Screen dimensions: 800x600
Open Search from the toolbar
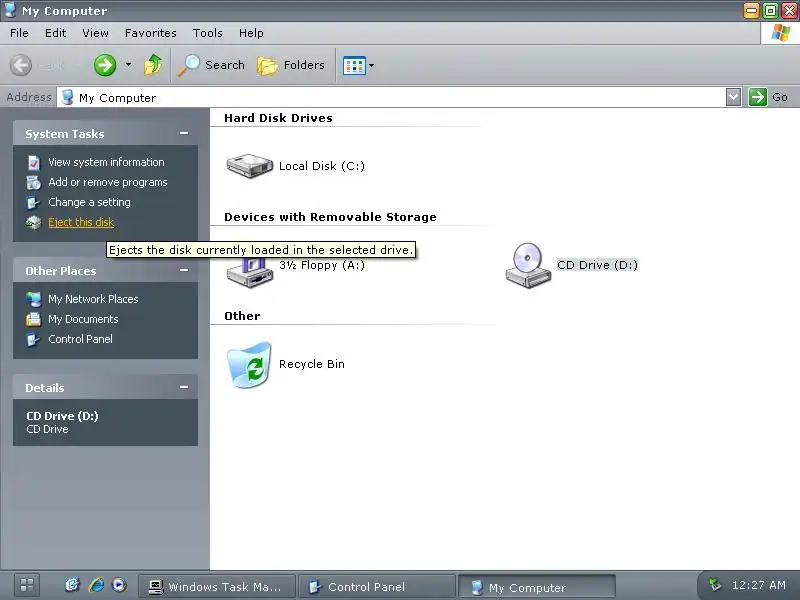[x=212, y=65]
